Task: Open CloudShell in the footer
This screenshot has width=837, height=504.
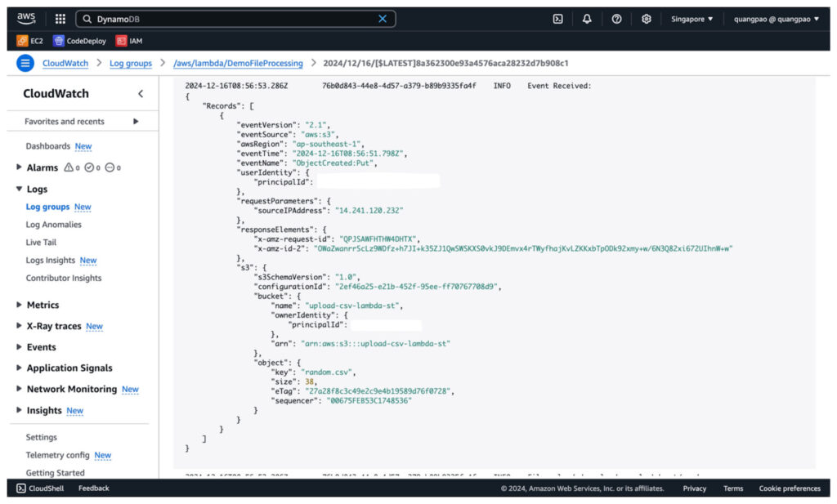Action: 41,488
